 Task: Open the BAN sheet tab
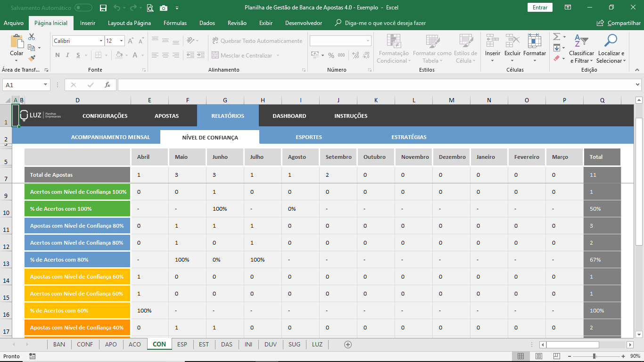tap(59, 345)
